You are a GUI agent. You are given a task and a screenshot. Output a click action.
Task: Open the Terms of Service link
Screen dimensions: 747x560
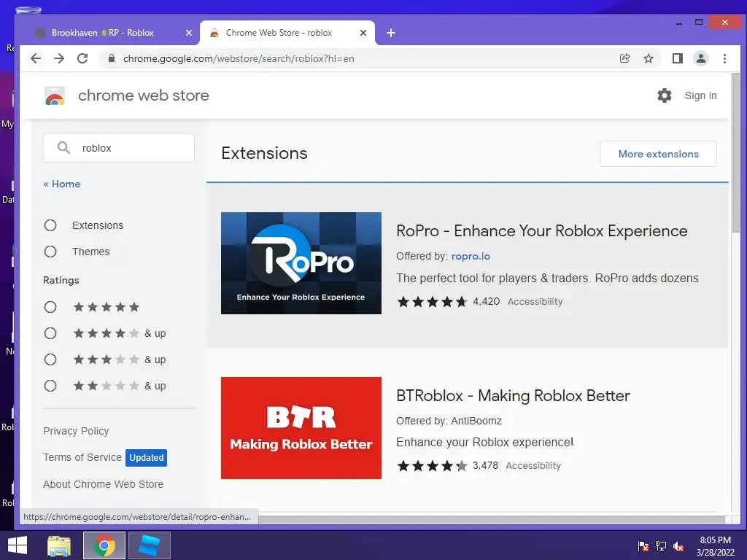click(x=82, y=457)
